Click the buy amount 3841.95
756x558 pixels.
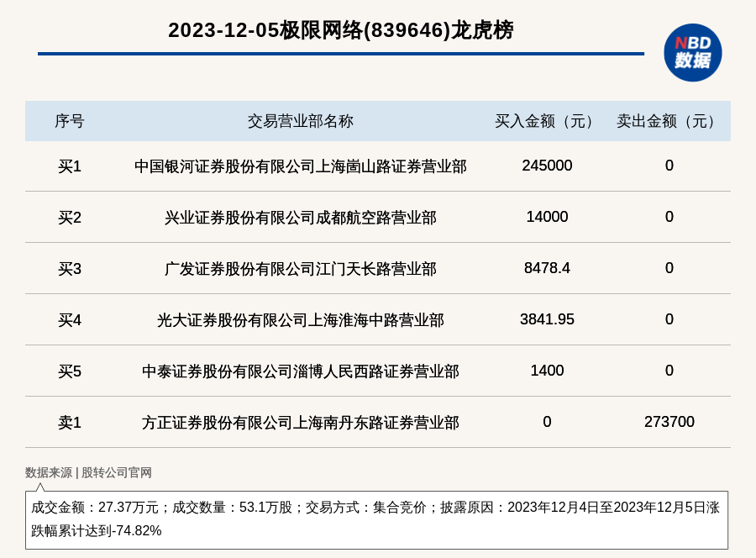(x=547, y=319)
